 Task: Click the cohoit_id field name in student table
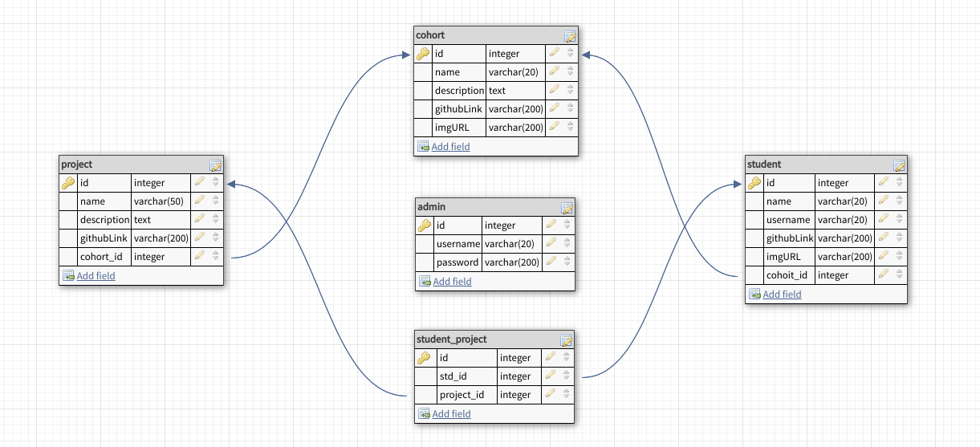click(787, 275)
